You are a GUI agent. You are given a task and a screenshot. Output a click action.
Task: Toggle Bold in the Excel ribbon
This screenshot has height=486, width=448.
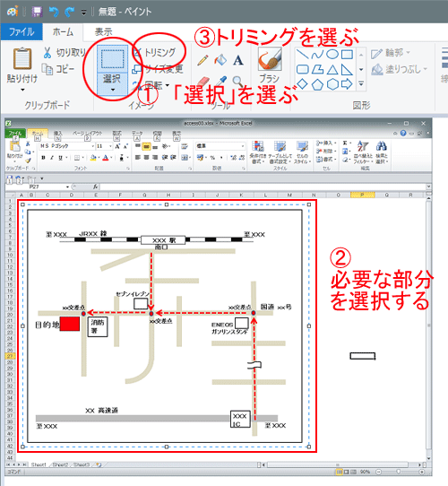click(x=43, y=158)
